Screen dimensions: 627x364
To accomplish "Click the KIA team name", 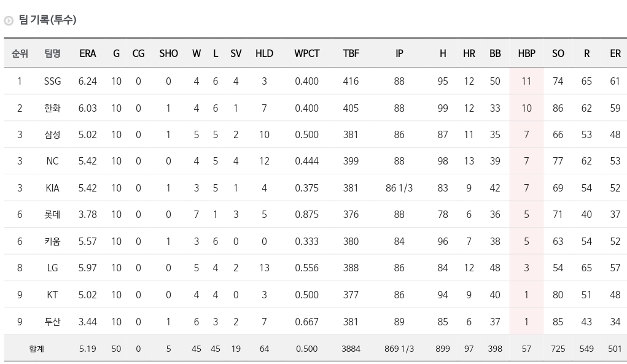I will tap(52, 188).
